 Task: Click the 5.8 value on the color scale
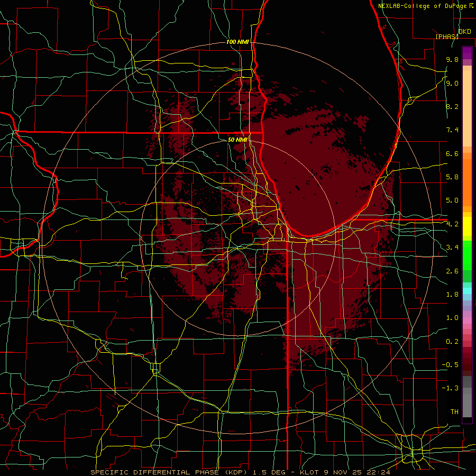point(452,177)
